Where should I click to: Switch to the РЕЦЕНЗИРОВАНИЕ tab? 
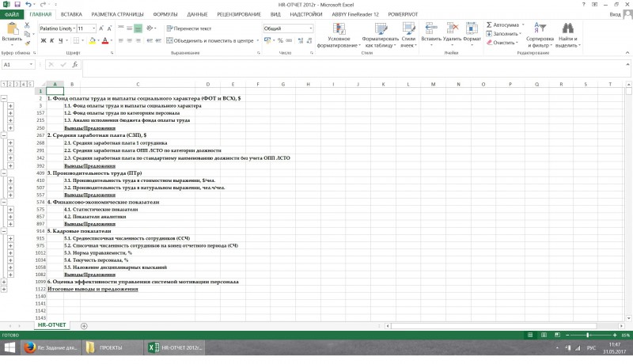[x=239, y=14]
